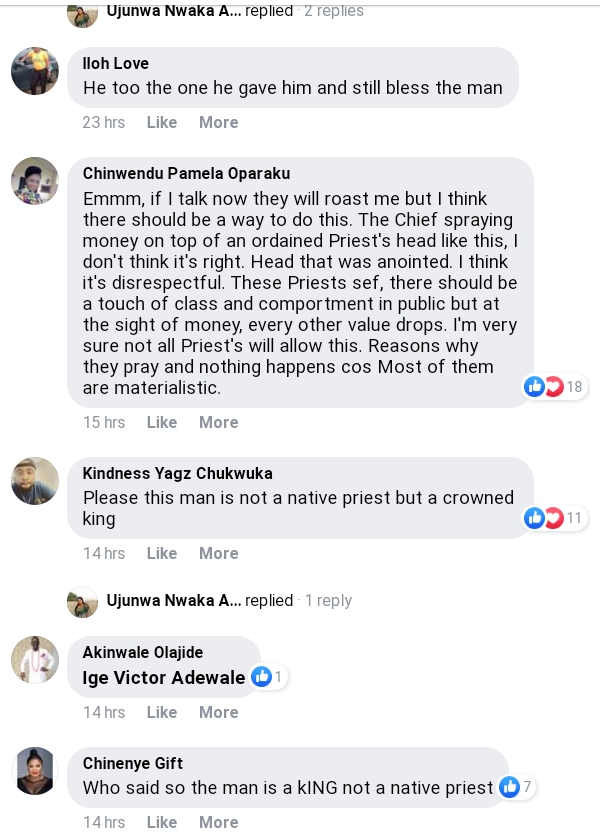Like Akinwale Olajide's comment

click(161, 712)
